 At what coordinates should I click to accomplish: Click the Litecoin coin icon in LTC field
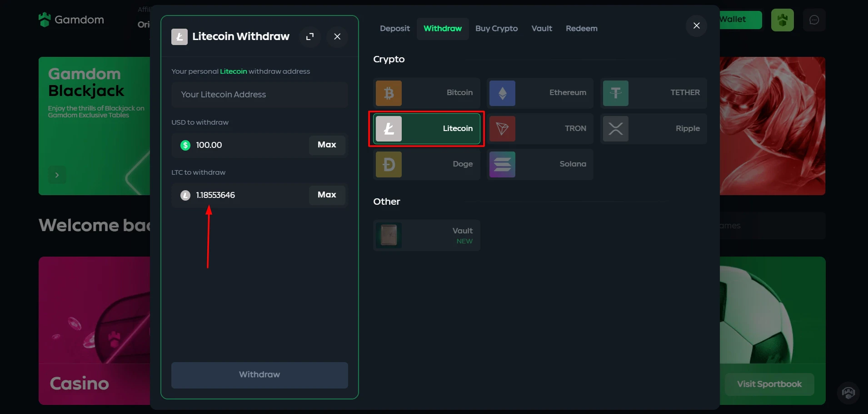(185, 195)
